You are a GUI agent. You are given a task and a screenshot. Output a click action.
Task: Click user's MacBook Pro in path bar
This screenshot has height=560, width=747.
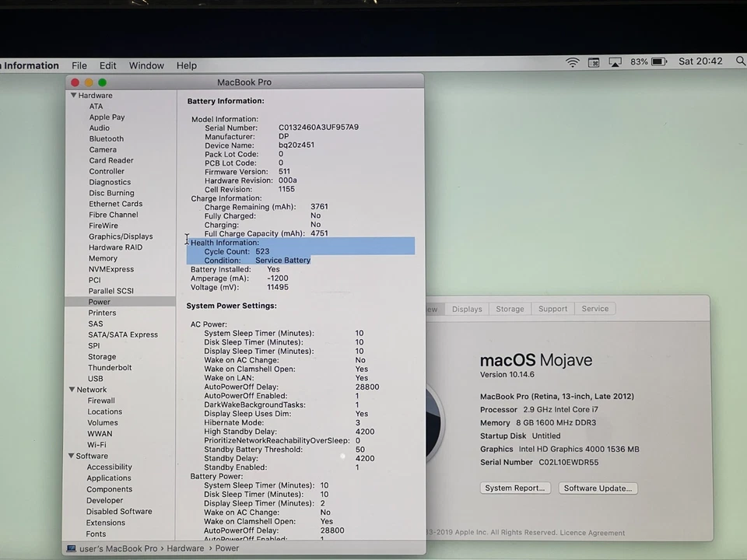[x=118, y=548]
